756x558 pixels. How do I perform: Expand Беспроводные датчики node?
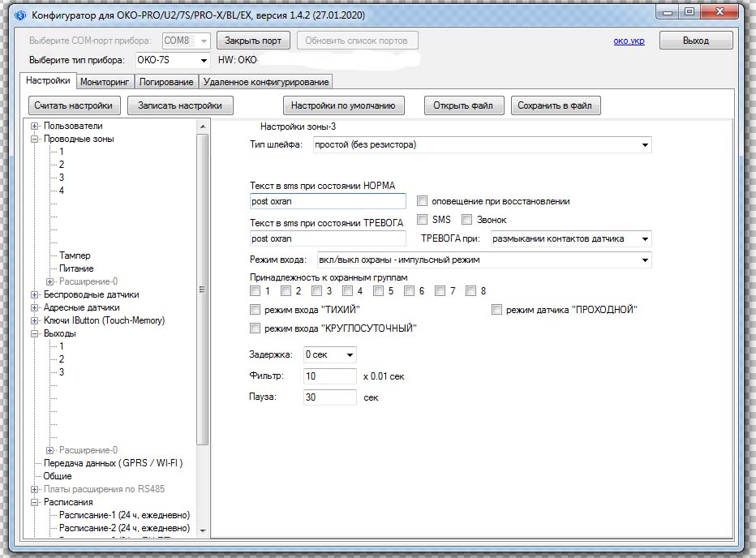tap(34, 294)
